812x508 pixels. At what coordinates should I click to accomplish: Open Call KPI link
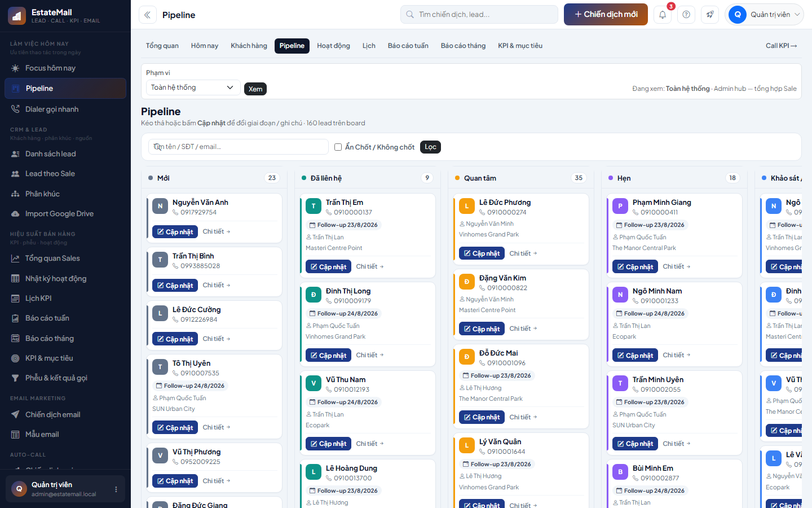(x=781, y=46)
